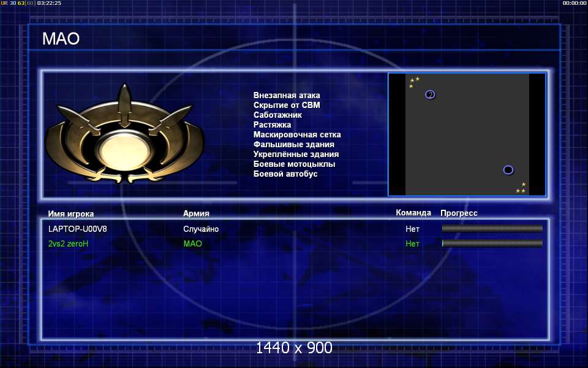The width and height of the screenshot is (588, 368).
Task: Click the dark gray minimap preview area
Action: [x=467, y=134]
